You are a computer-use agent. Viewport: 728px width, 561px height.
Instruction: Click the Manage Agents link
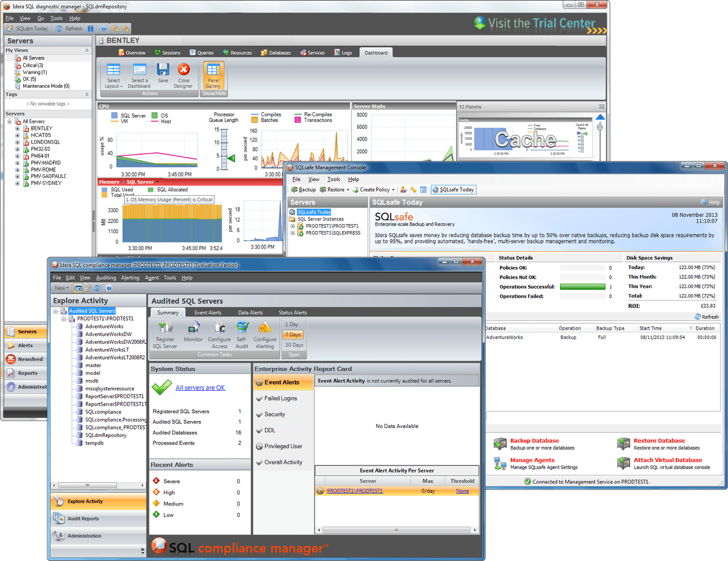tap(532, 460)
